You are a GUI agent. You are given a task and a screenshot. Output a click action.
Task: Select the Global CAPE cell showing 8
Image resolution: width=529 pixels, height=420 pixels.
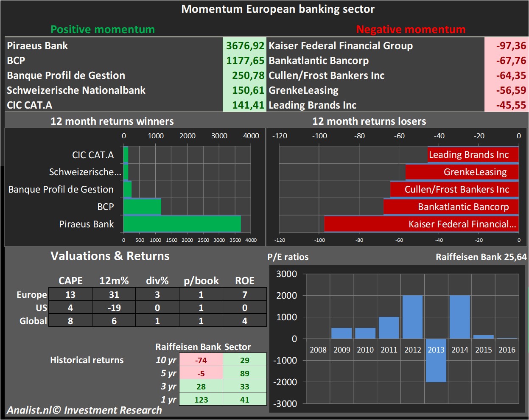tap(70, 321)
